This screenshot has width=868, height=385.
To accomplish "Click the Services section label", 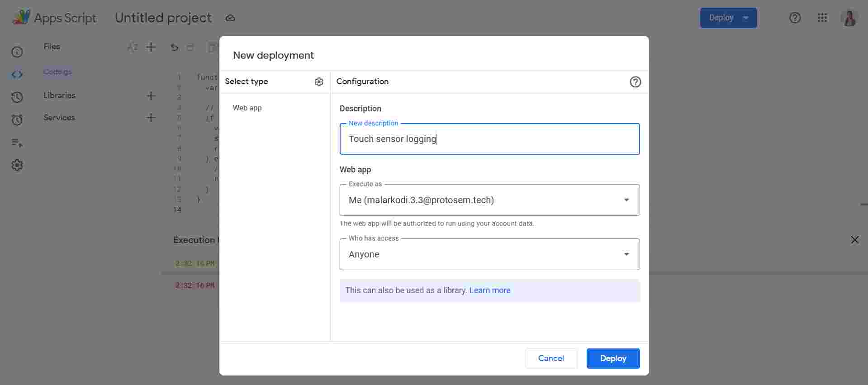I will click(59, 118).
